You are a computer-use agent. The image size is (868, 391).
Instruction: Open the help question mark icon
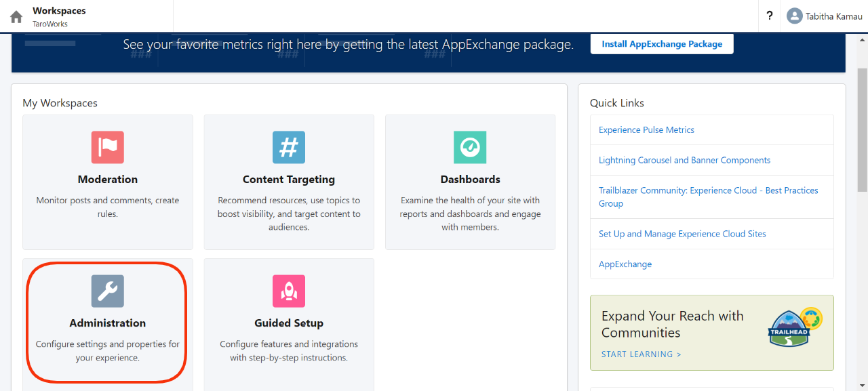770,16
